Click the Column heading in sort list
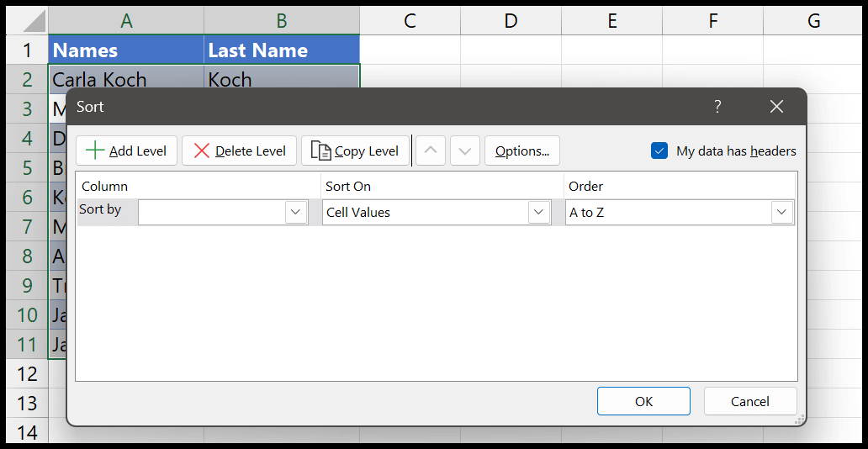Screen dimensions: 868x449 tap(104, 186)
